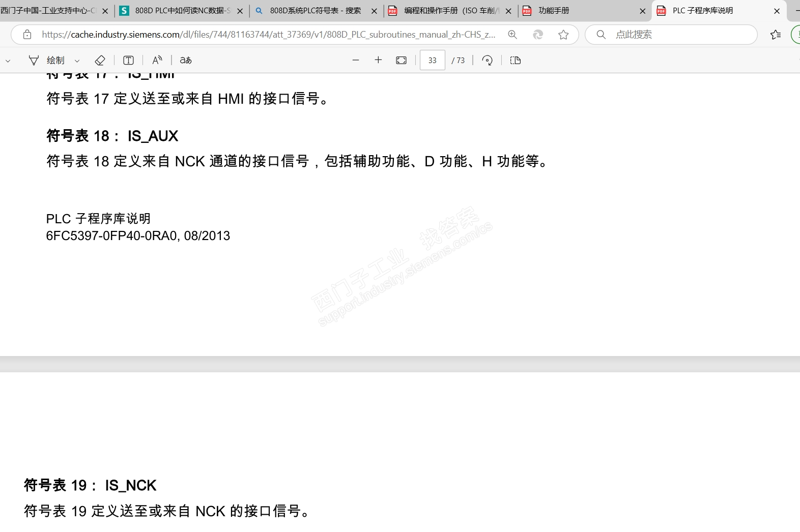Click the magnifier icon in search box
Image resolution: width=800 pixels, height=532 pixels.
[x=601, y=35]
